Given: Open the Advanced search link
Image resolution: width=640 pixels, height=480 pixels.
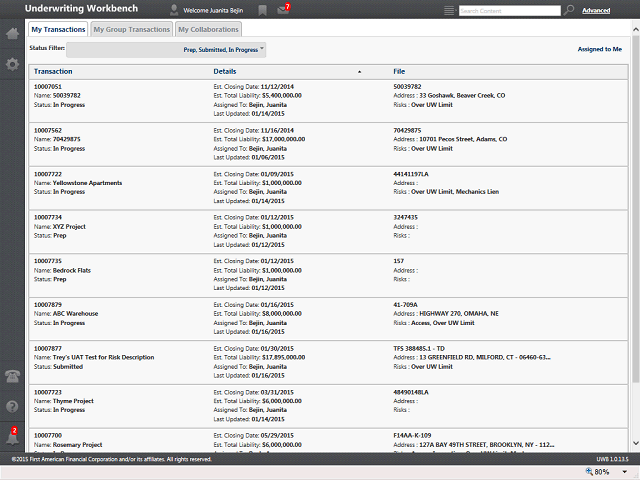Looking at the screenshot, I should pos(596,11).
